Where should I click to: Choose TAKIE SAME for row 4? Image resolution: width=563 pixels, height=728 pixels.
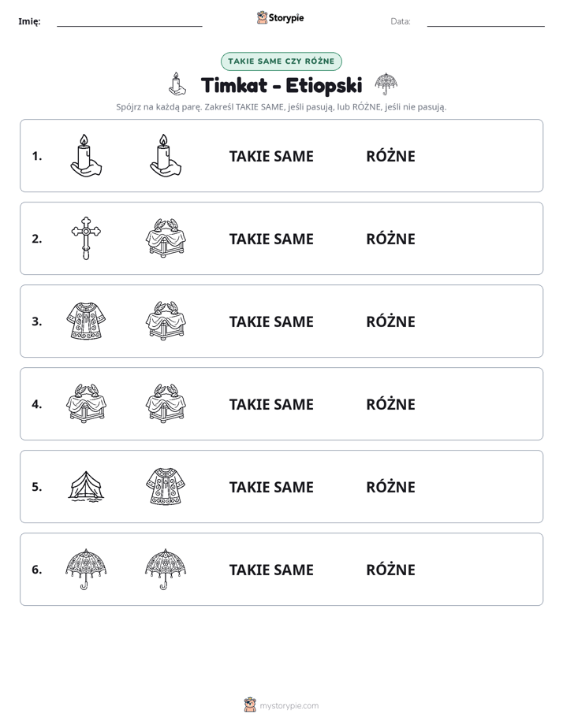[x=271, y=404]
